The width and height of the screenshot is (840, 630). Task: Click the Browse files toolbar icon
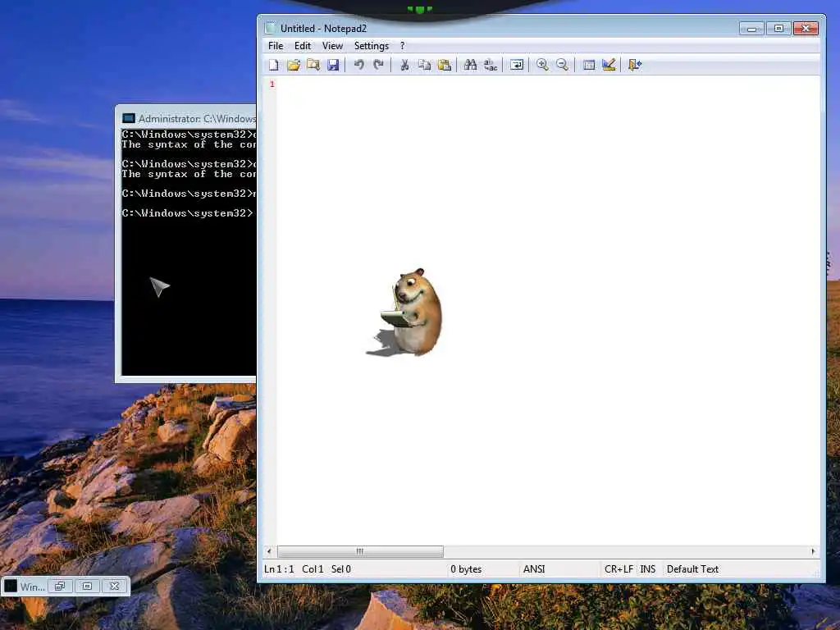pyautogui.click(x=313, y=65)
